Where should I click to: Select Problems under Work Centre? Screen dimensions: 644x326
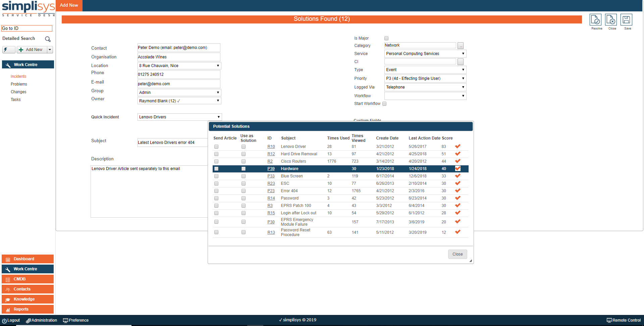[x=19, y=84]
